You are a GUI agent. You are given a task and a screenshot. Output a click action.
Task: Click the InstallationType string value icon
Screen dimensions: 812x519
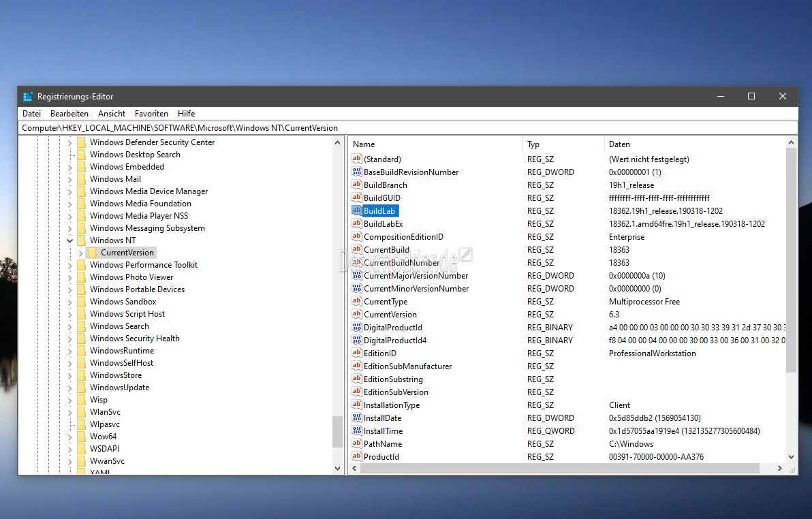[x=356, y=405]
